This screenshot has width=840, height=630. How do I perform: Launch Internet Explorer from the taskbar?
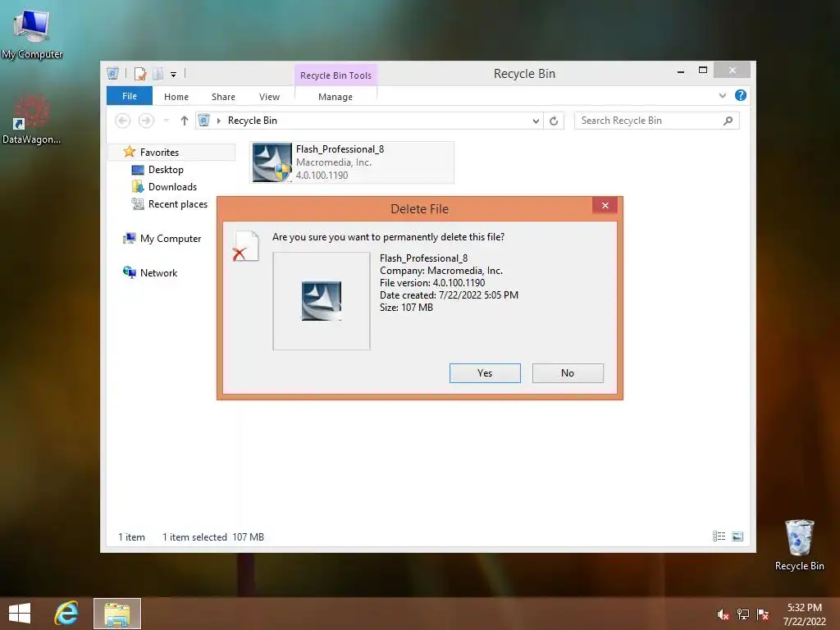[x=66, y=614]
